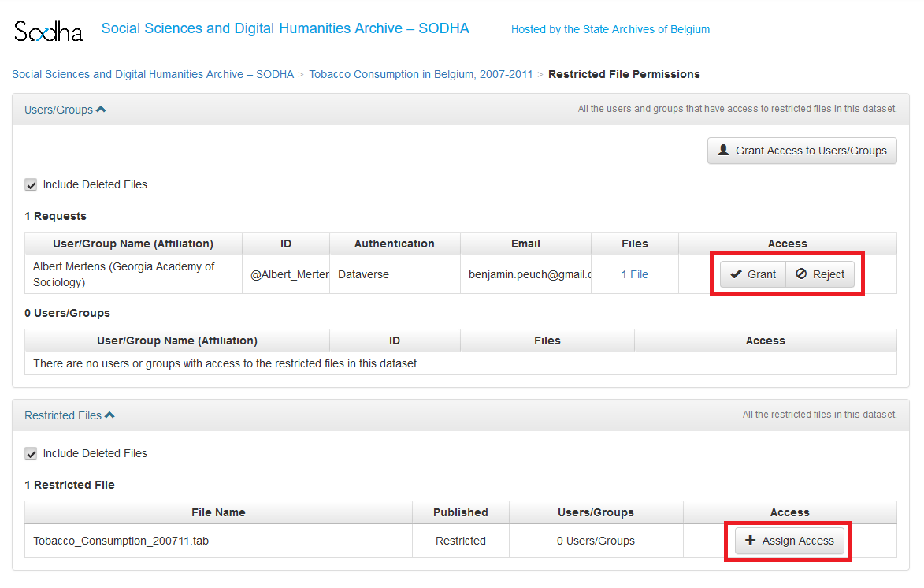This screenshot has height=588, width=924.
Task: Click All the restricted files description text
Action: [820, 415]
